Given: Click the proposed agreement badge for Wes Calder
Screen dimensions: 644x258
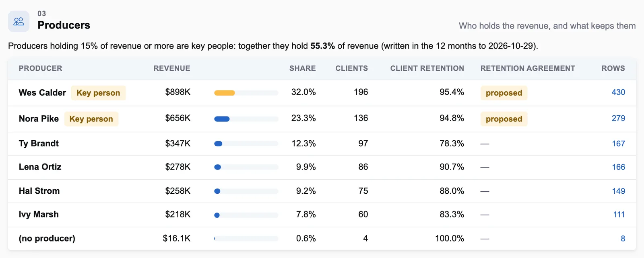Looking at the screenshot, I should click(x=504, y=93).
